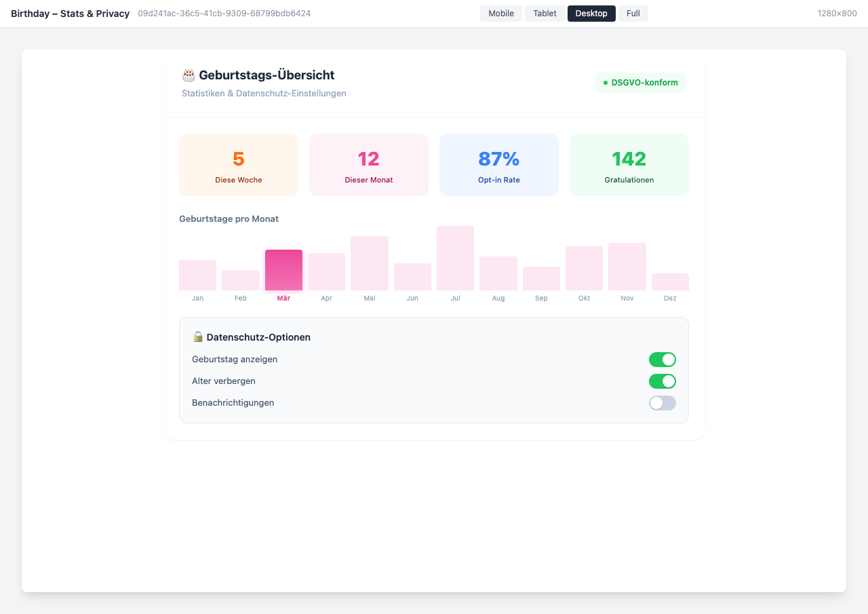Click the 142 Gratulationen stat card
Image resolution: width=868 pixels, height=614 pixels.
point(629,164)
